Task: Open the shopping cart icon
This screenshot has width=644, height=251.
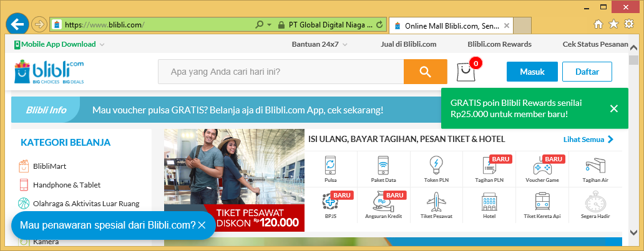Action: pos(466,72)
